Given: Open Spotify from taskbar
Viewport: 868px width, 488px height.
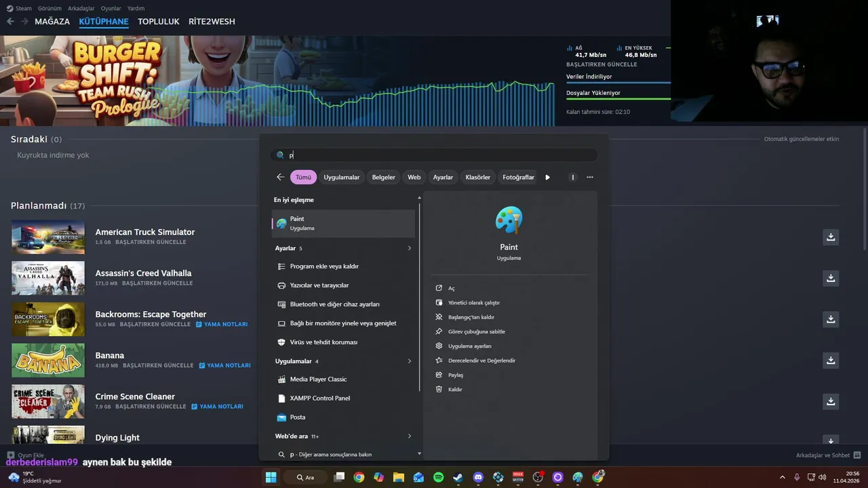Looking at the screenshot, I should [x=438, y=477].
